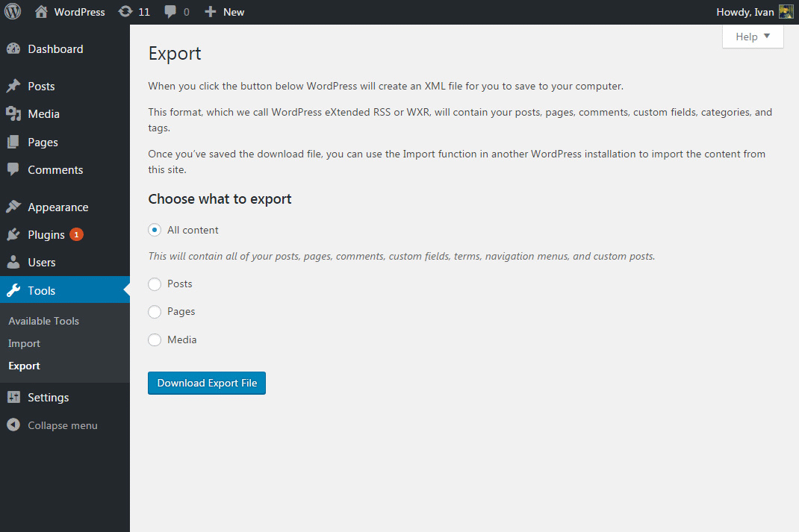Open the Available Tools page
Image resolution: width=799 pixels, height=532 pixels.
43,320
